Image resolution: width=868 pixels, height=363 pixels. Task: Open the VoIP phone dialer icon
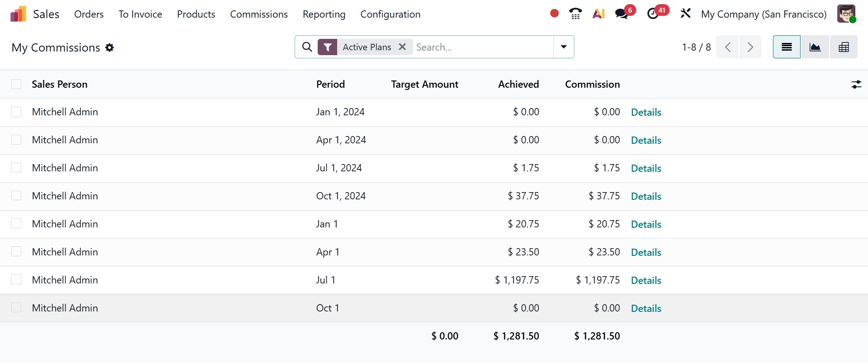(x=575, y=14)
